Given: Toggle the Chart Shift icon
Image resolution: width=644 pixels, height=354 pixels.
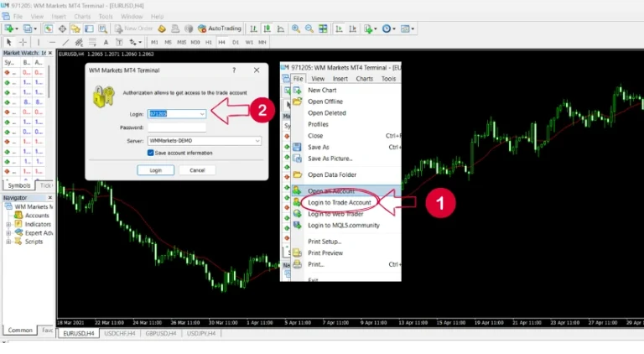Looking at the screenshot, I should (x=352, y=29).
